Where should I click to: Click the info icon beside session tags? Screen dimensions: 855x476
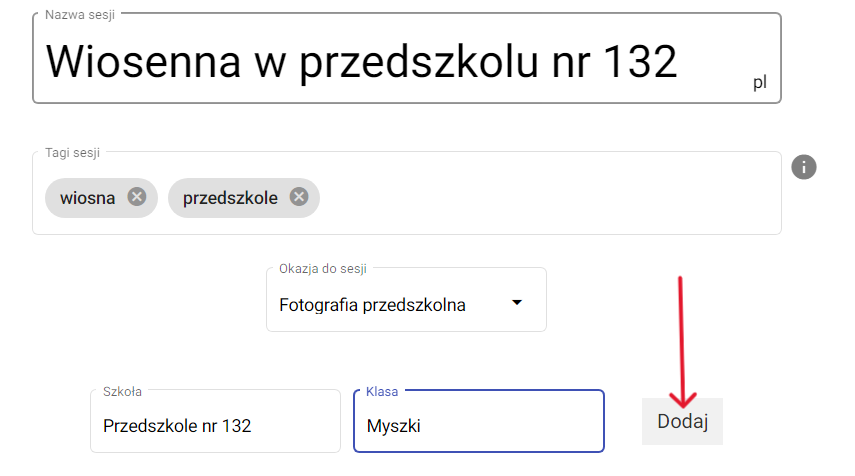coord(804,167)
